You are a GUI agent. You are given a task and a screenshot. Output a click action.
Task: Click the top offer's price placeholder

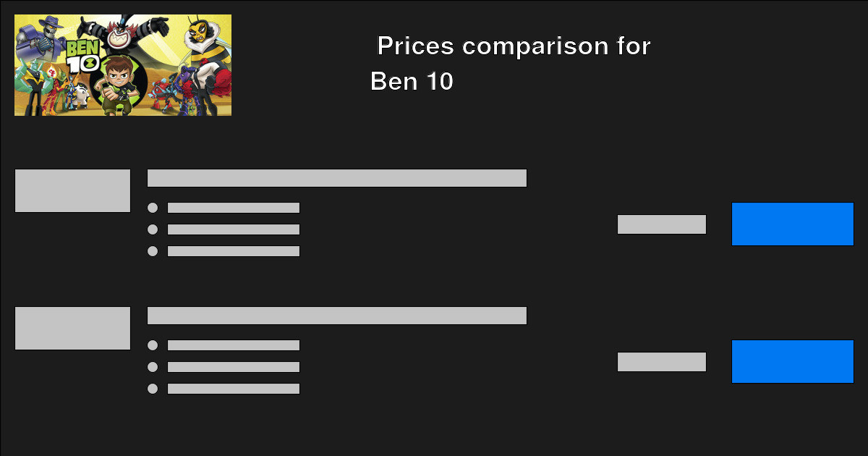click(662, 224)
